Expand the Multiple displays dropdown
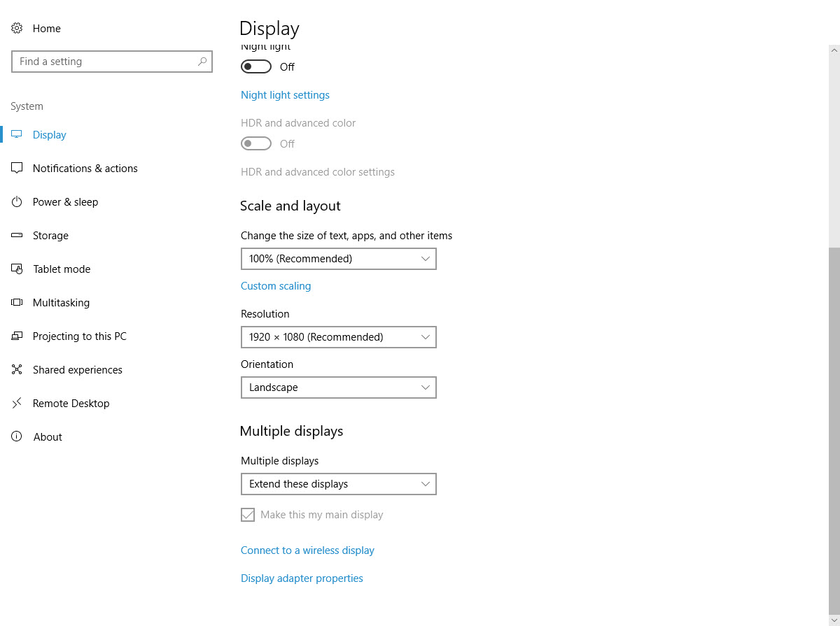The image size is (840, 626). (339, 484)
